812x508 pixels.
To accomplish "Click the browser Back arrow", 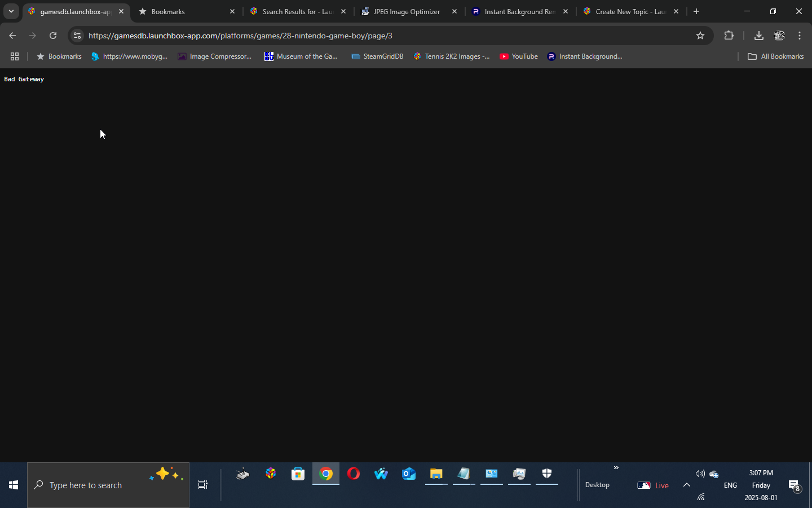I will click(12, 36).
